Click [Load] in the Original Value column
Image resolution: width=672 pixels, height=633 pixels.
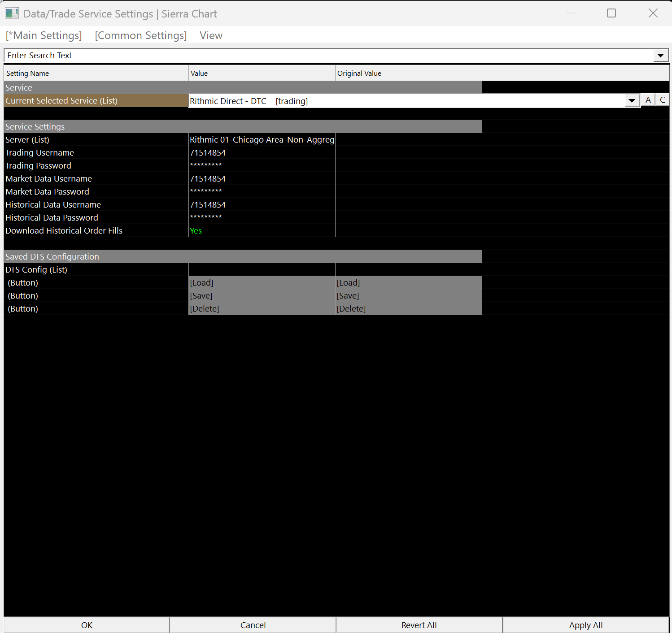[x=409, y=283]
